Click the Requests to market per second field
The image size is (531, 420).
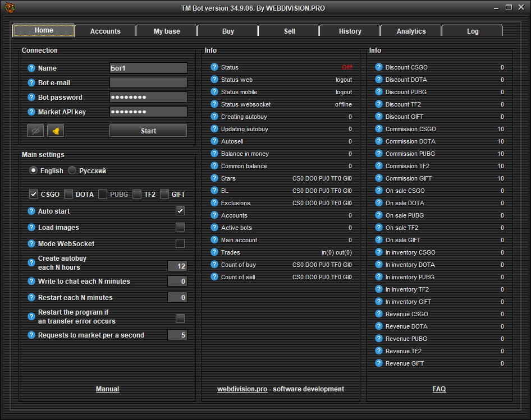coord(177,335)
